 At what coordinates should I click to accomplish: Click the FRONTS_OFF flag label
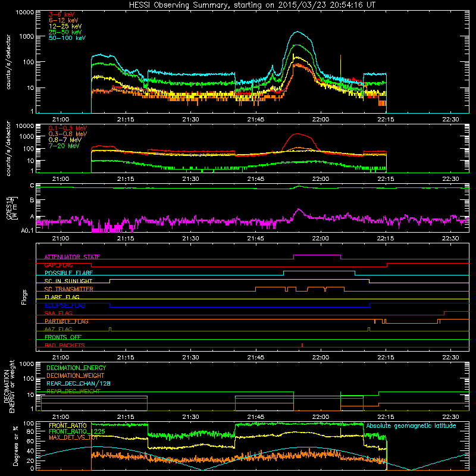(63, 337)
